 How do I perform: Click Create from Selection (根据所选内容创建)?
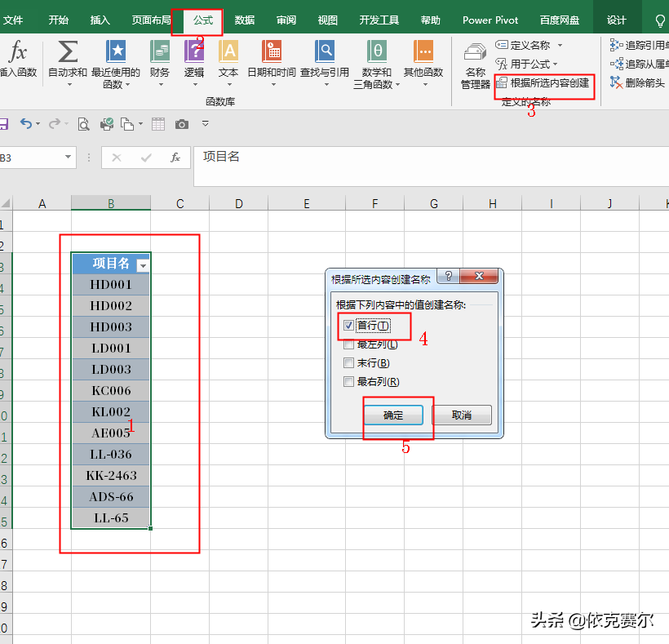coord(543,82)
